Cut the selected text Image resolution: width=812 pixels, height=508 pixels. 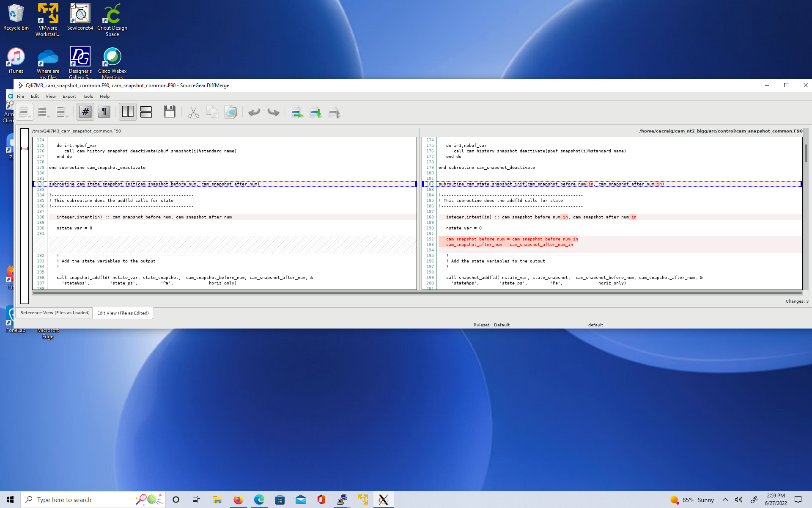point(193,112)
